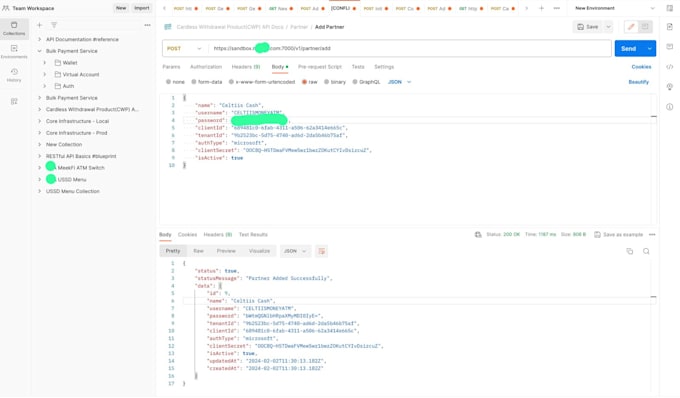Switch to the Authorization tab
Viewport: 680px width, 398px height.
click(x=206, y=67)
